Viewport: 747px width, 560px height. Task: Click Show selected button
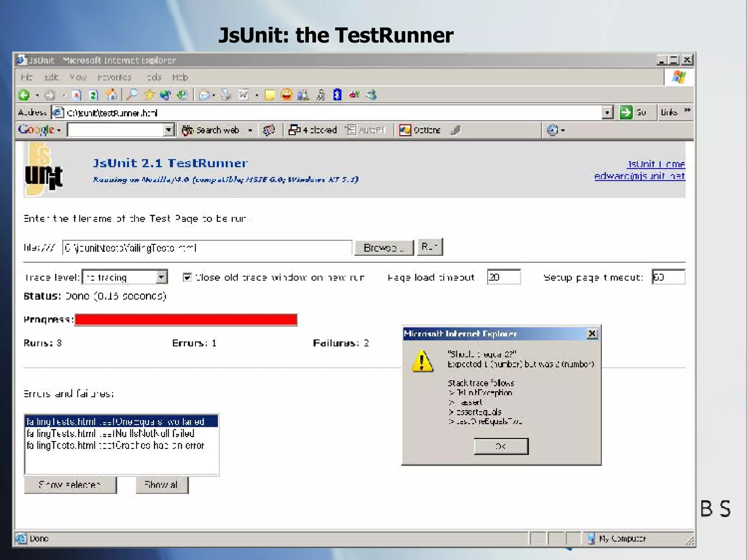70,485
